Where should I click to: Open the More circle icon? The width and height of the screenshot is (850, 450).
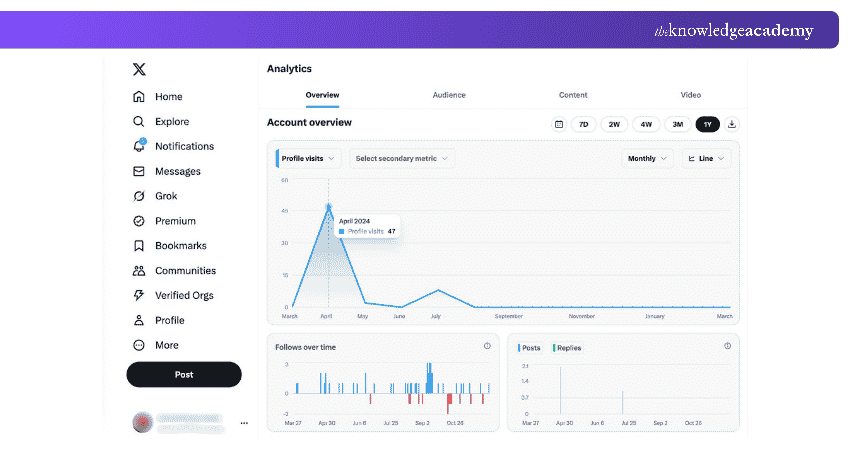tap(139, 345)
